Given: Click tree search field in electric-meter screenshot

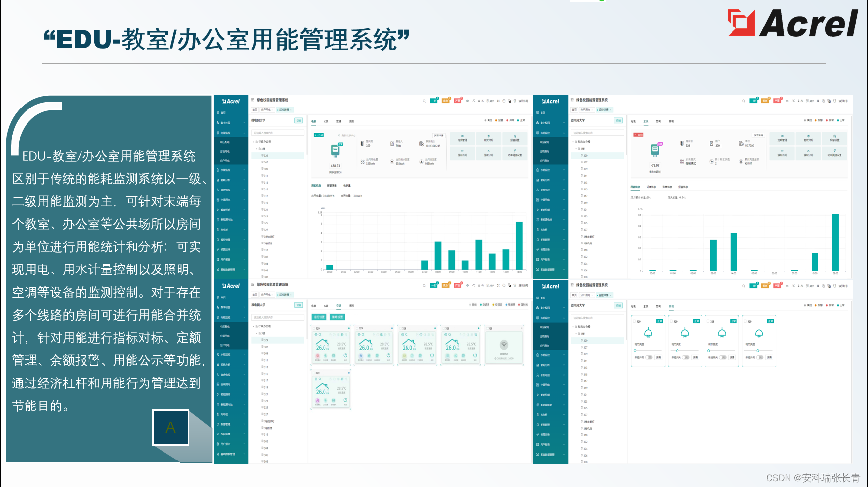Looking at the screenshot, I should (278, 133).
